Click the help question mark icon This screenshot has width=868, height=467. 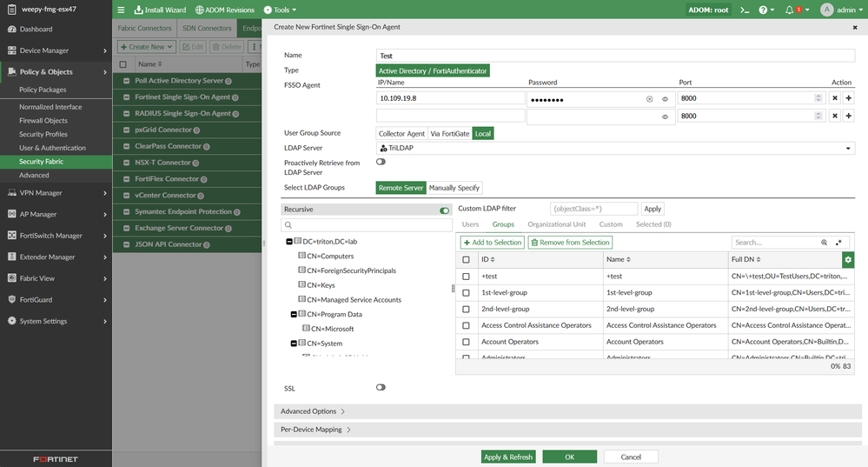pyautogui.click(x=764, y=10)
